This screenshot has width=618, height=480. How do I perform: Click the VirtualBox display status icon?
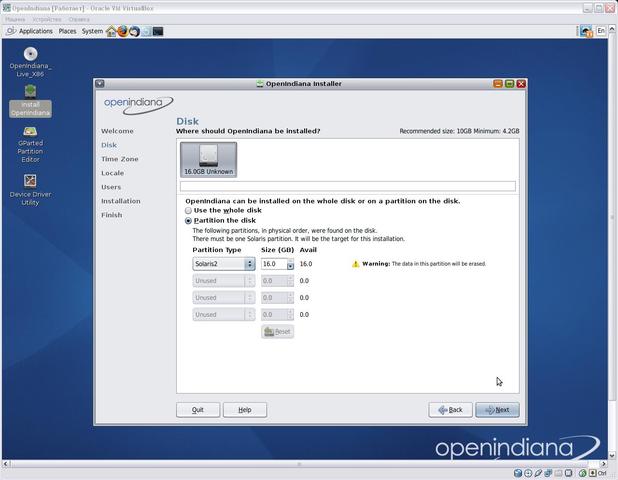pos(568,473)
